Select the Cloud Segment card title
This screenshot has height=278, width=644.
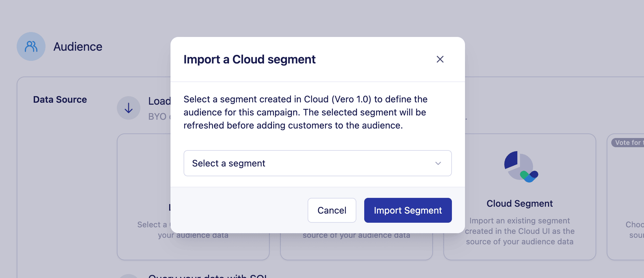point(519,203)
